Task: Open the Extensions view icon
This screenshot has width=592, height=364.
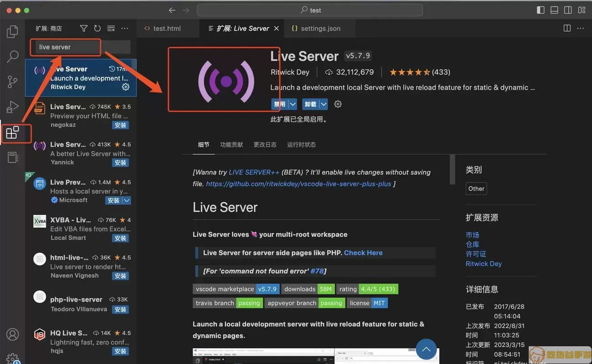Action: pyautogui.click(x=12, y=132)
